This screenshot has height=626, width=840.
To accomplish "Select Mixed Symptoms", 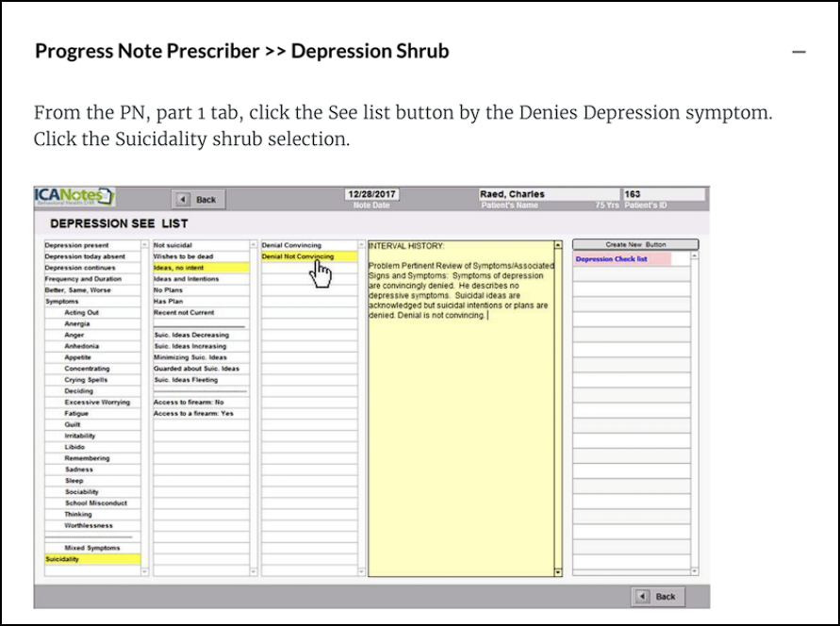I will [x=92, y=549].
